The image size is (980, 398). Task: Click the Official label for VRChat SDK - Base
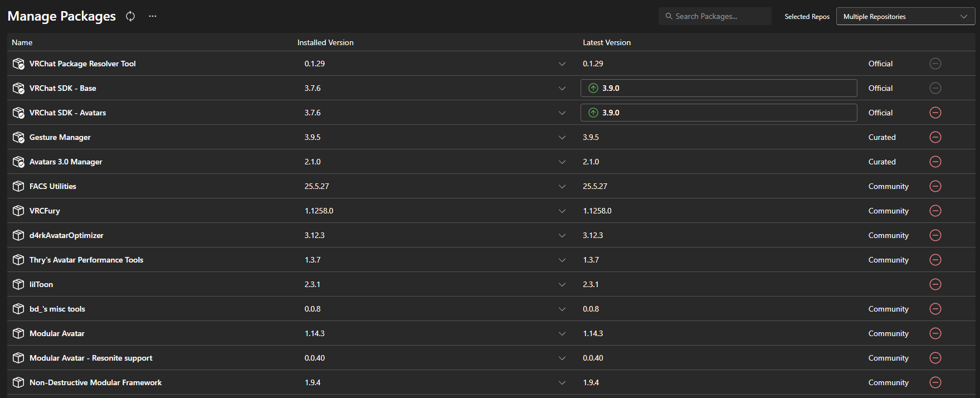coord(880,88)
